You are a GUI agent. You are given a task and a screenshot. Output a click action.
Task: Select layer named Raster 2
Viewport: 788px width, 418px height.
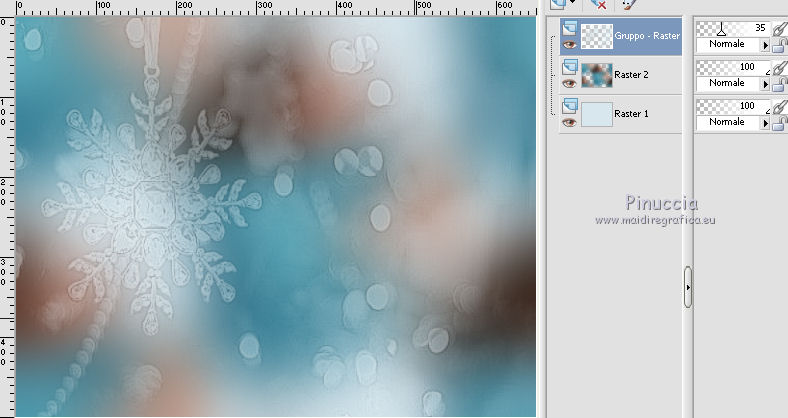[631, 75]
